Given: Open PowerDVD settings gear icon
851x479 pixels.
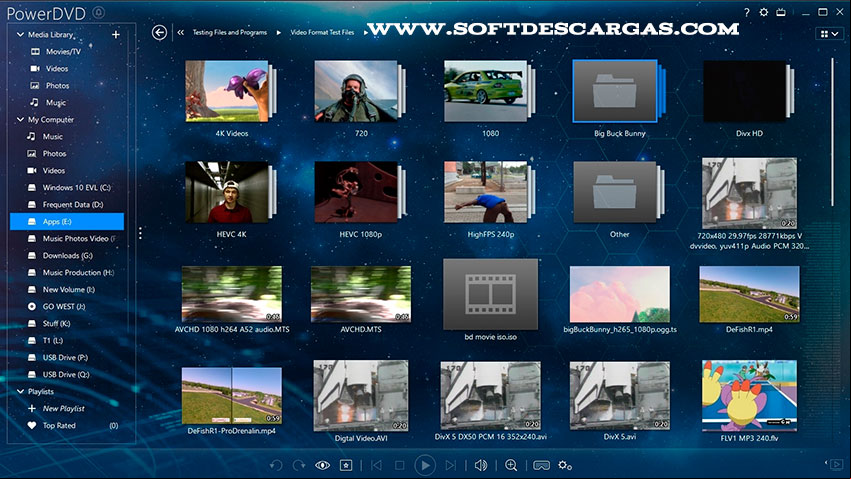Looking at the screenshot, I should pyautogui.click(x=764, y=12).
